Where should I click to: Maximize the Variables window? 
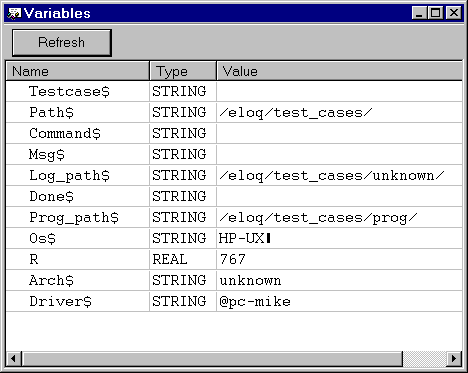click(436, 13)
